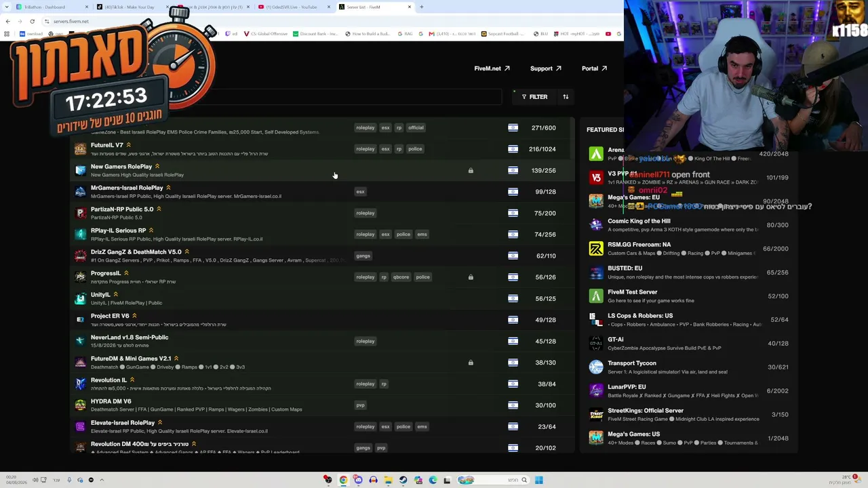868x488 pixels.
Task: Open the Support link
Action: point(545,68)
